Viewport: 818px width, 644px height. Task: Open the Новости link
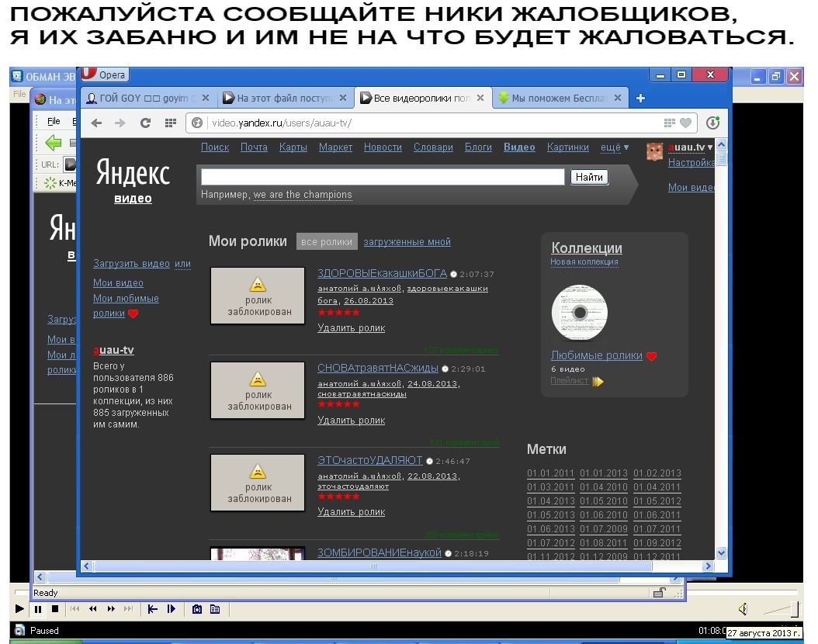[383, 147]
